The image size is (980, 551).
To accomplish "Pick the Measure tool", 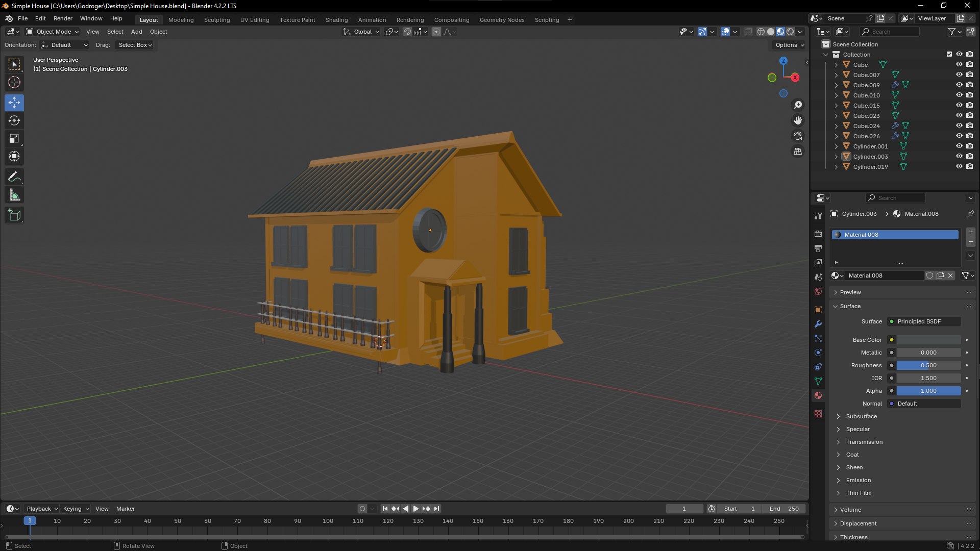I will point(14,195).
